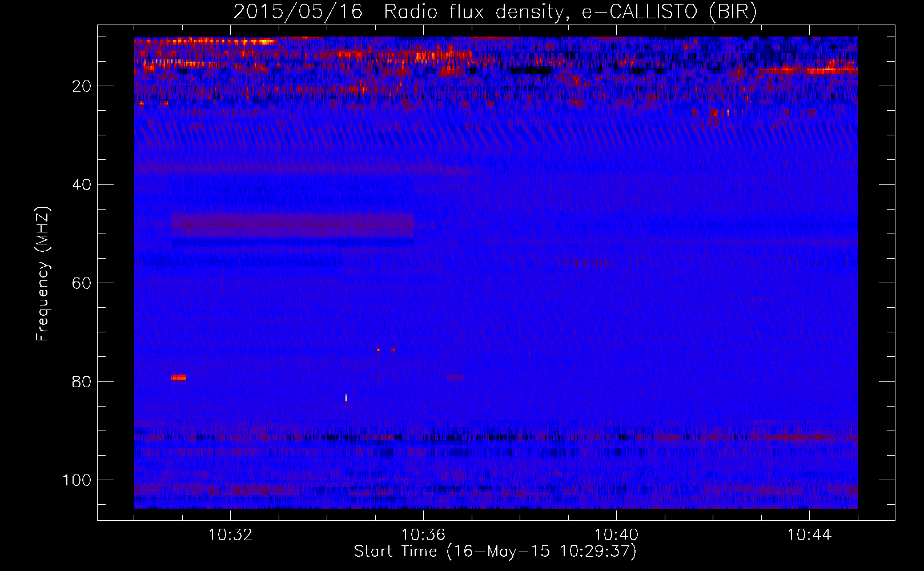Click the bright red burst near 80 MHz

(179, 377)
